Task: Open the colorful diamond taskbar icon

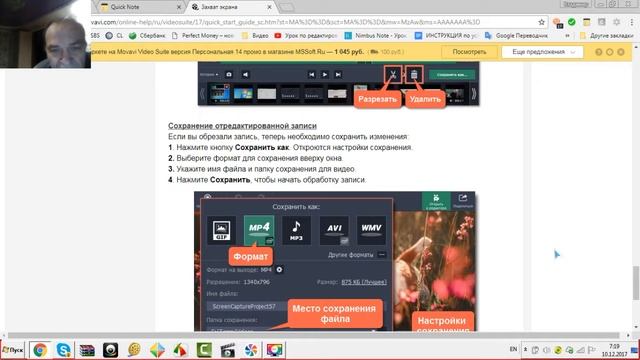Action: pos(157,350)
